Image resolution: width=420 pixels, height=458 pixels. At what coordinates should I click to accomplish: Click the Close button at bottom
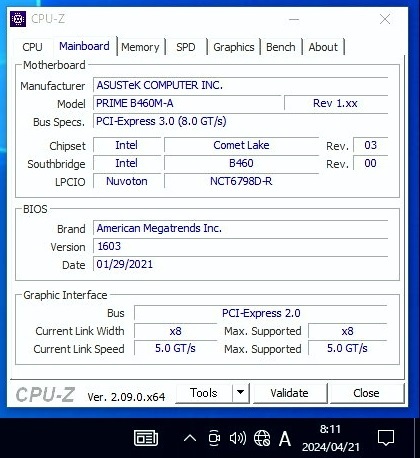tap(366, 393)
